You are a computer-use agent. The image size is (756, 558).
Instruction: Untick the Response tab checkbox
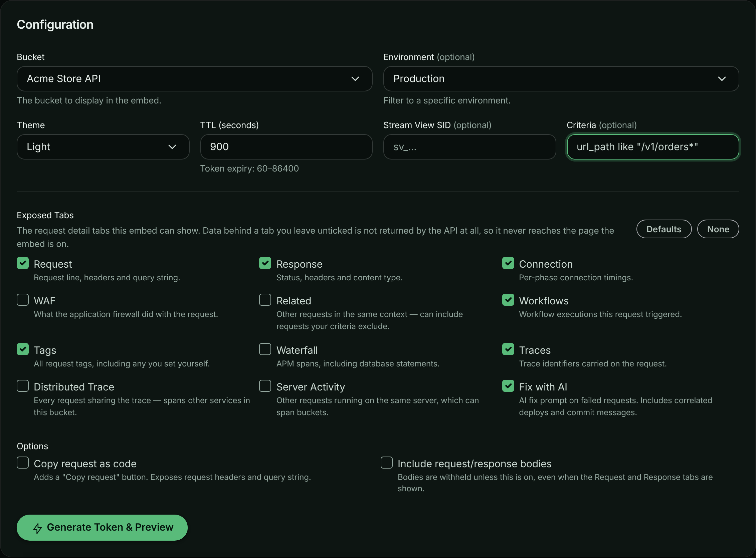tap(265, 263)
